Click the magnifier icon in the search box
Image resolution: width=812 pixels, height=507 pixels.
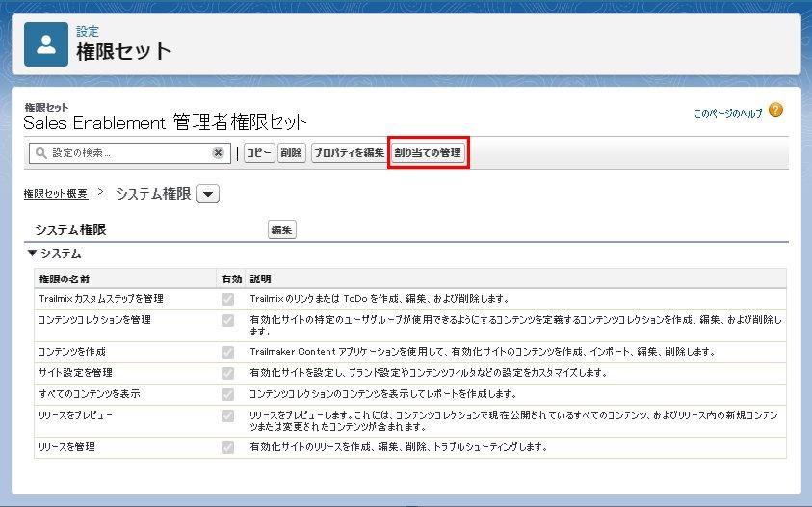[x=40, y=153]
